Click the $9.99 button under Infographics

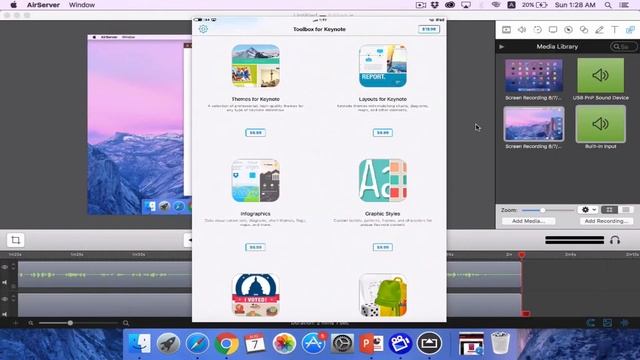pyautogui.click(x=256, y=247)
